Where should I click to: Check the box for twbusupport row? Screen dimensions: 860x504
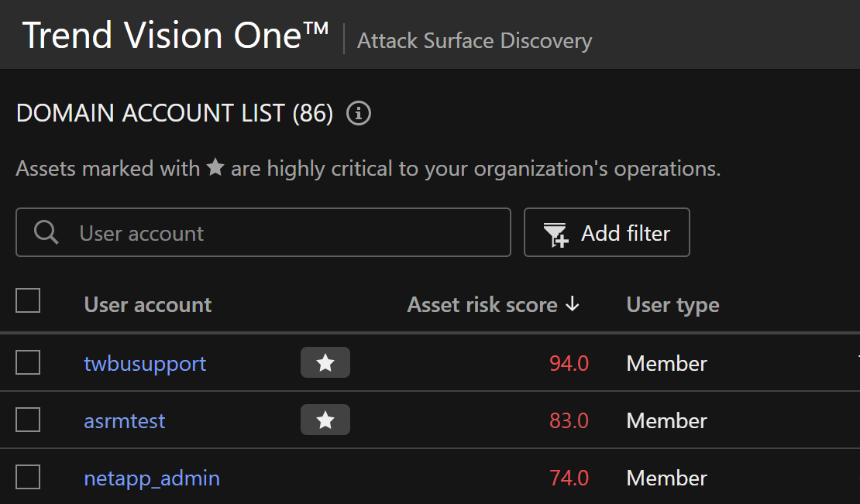point(28,362)
